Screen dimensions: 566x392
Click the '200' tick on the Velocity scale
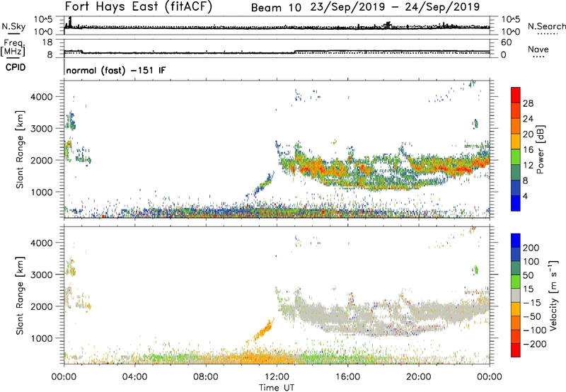pos(531,248)
